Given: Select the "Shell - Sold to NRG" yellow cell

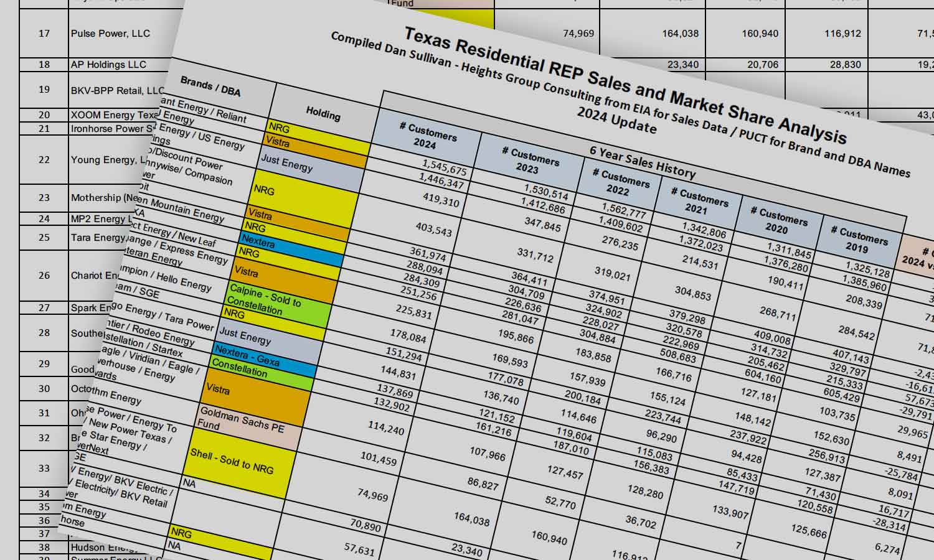Looking at the screenshot, I should (x=238, y=462).
